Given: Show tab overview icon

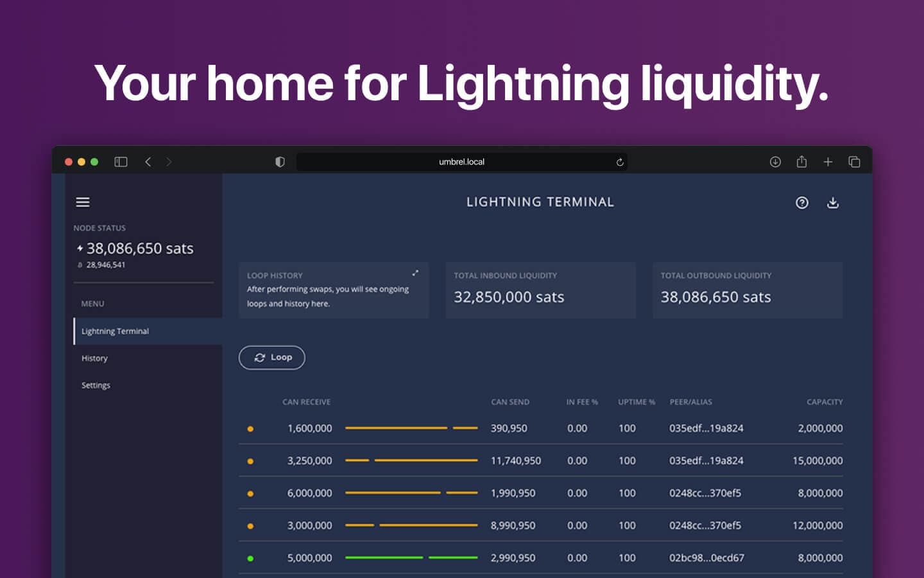Looking at the screenshot, I should point(854,162).
